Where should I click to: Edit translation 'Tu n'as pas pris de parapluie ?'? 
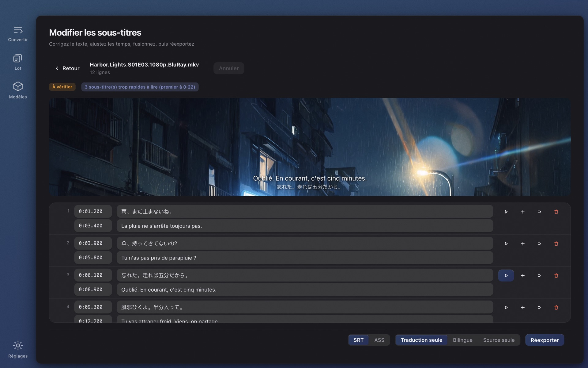(x=305, y=258)
